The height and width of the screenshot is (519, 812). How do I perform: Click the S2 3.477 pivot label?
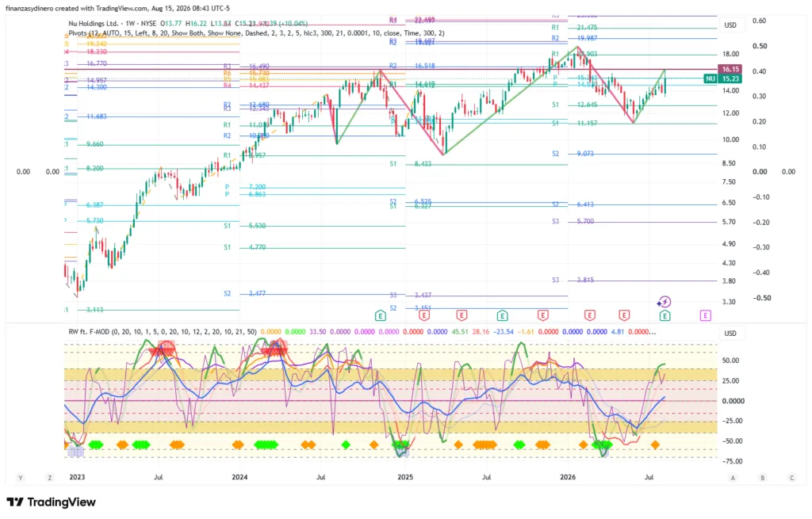[x=245, y=293]
